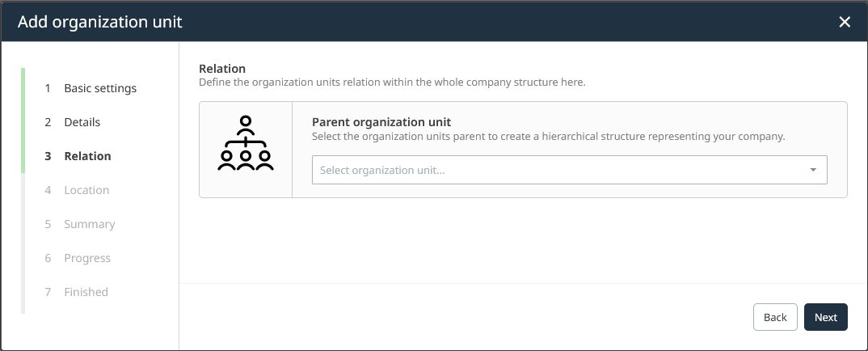Go to step 1 Basic settings
The height and width of the screenshot is (351, 868).
click(x=100, y=88)
